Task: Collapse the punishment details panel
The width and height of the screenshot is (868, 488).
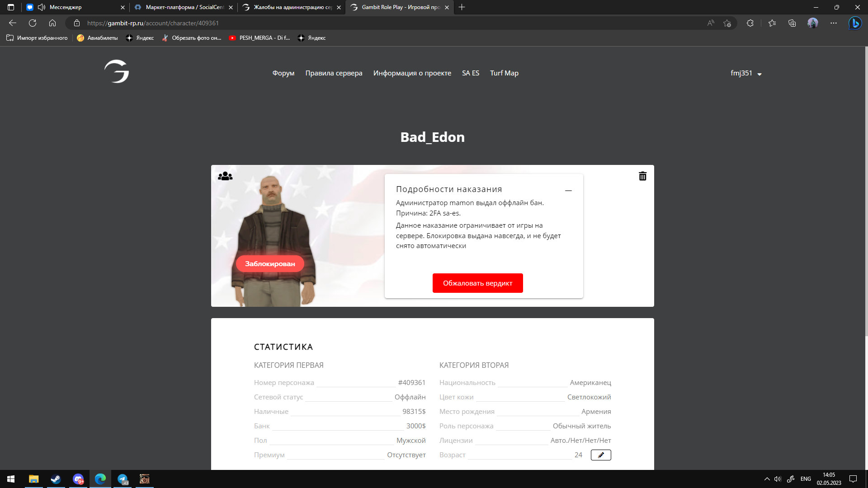Action: pos(568,191)
